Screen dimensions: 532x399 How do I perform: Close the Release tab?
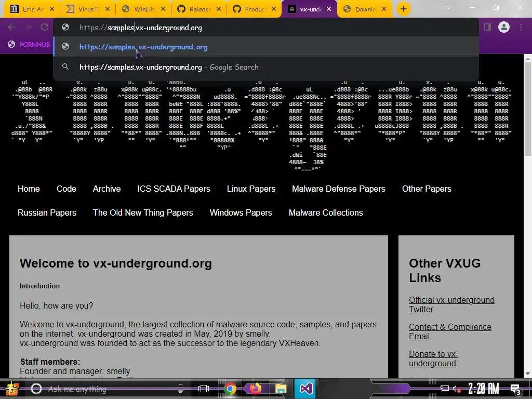pos(219,9)
